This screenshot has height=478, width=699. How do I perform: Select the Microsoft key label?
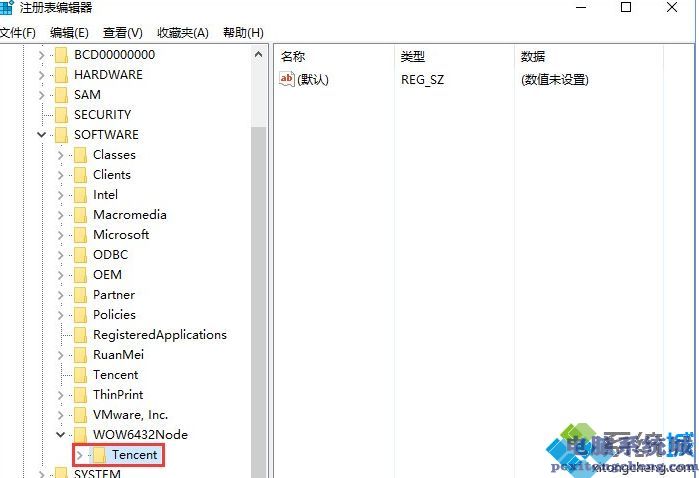click(x=121, y=235)
